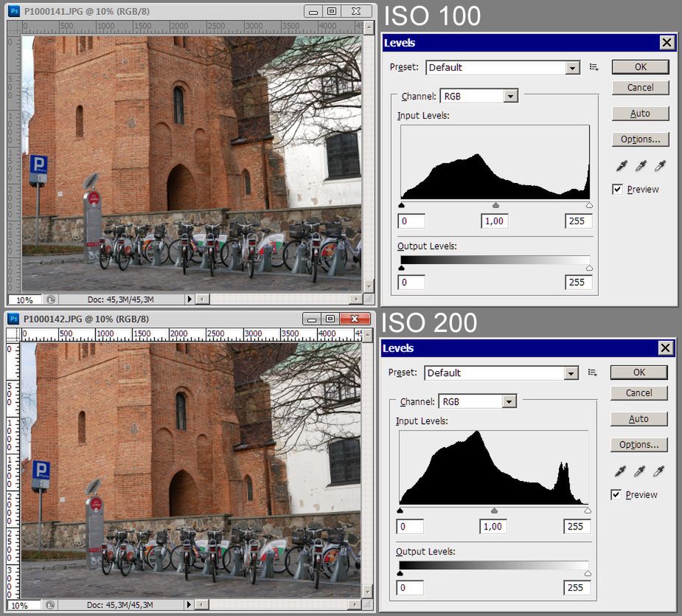Close the ISO 200 Levels dialog

pos(666,347)
